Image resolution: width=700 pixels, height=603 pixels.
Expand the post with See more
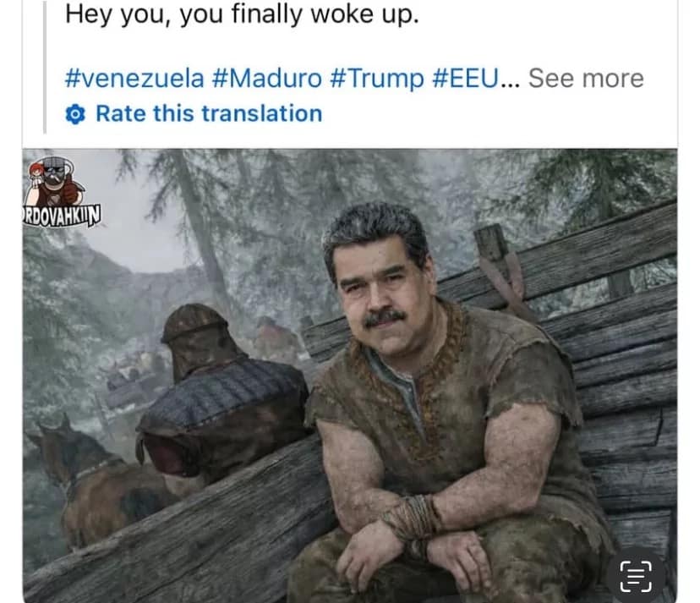tap(586, 79)
